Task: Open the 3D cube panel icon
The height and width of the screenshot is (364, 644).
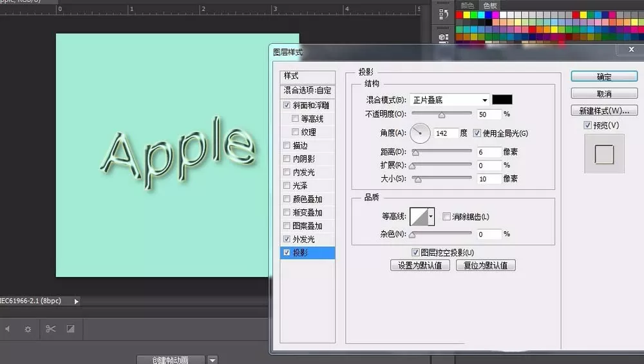Action: pyautogui.click(x=444, y=37)
